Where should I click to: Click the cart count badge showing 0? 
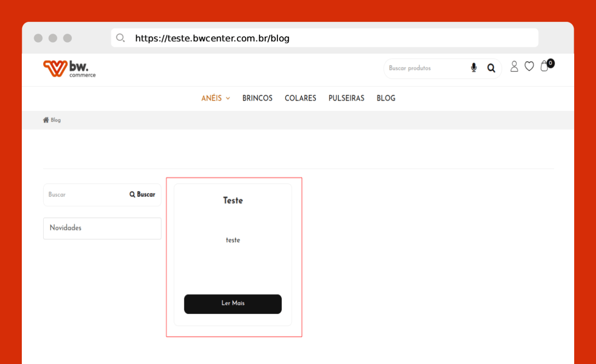551,63
